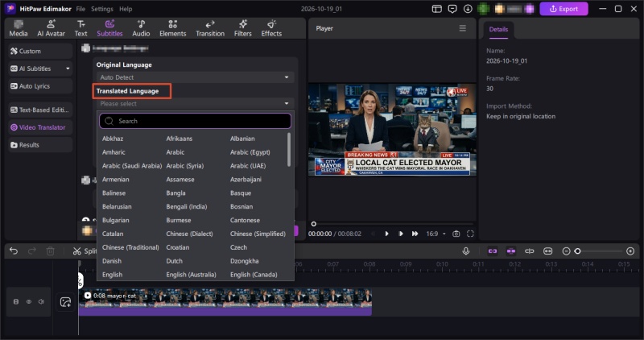The image size is (644, 340).
Task: Click the Export button
Action: [x=564, y=9]
